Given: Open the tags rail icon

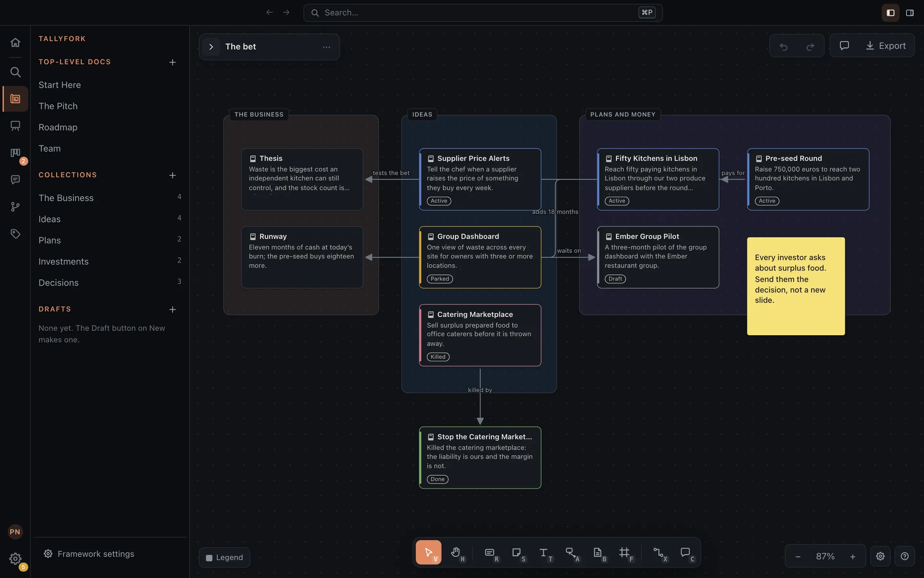Looking at the screenshot, I should 15,234.
